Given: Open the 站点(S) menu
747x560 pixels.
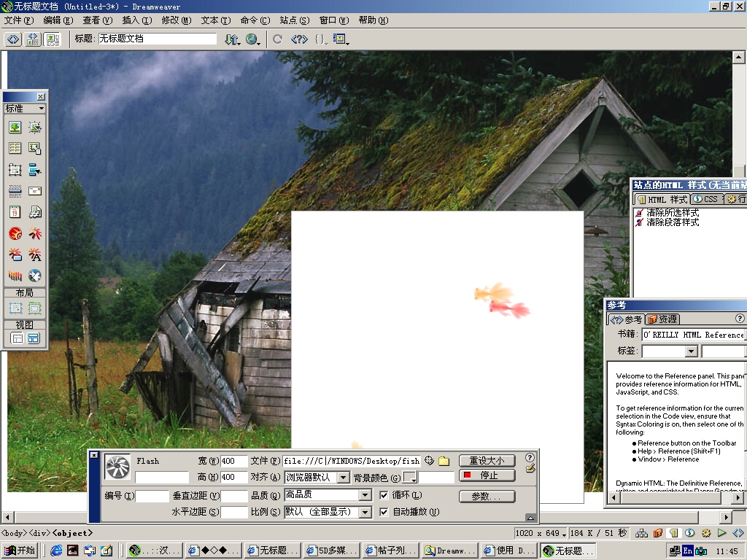Looking at the screenshot, I should click(295, 20).
